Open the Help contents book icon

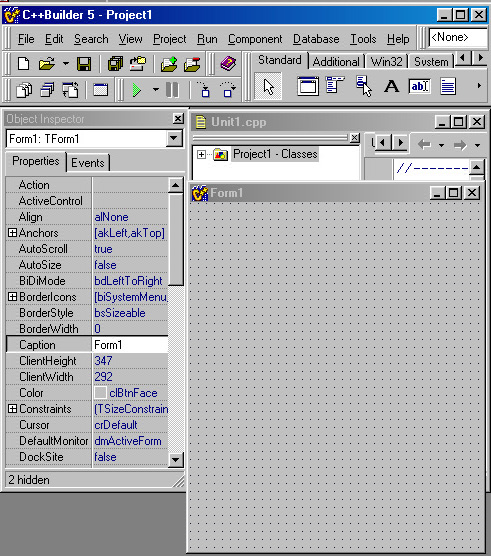228,64
